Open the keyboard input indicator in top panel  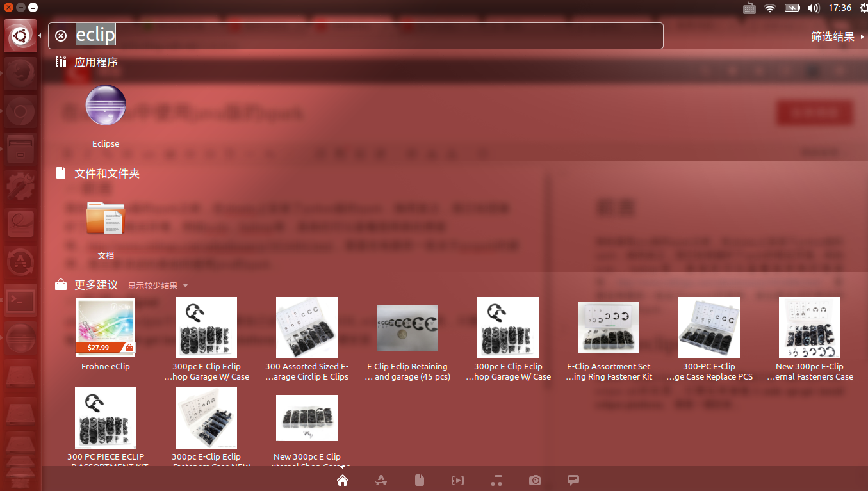click(x=749, y=8)
